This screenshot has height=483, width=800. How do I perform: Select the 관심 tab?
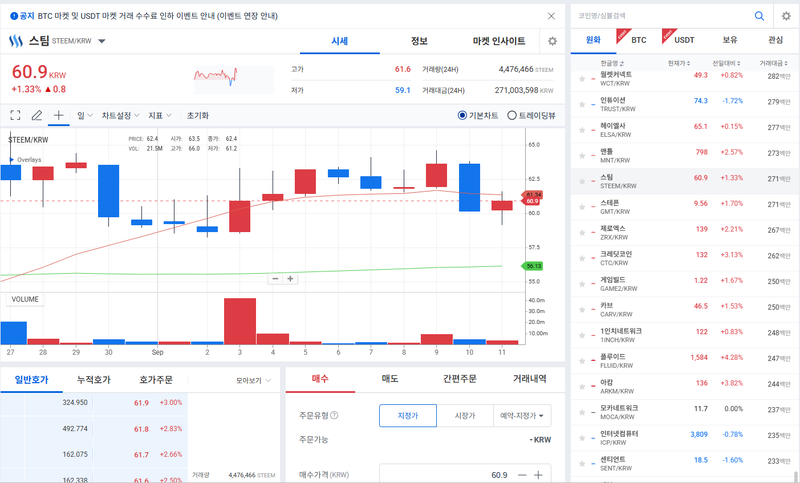pos(776,40)
